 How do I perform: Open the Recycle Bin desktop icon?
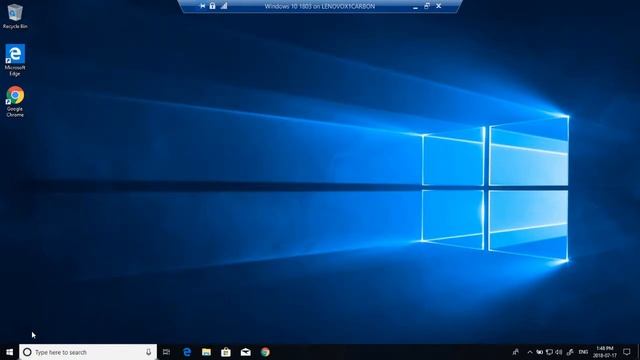pyautogui.click(x=15, y=16)
